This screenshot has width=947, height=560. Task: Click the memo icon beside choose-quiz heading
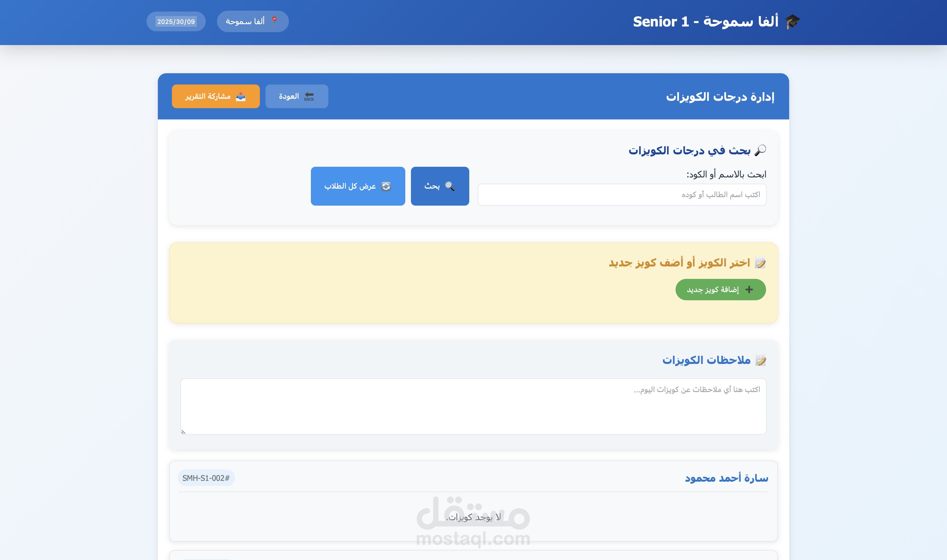pos(760,263)
